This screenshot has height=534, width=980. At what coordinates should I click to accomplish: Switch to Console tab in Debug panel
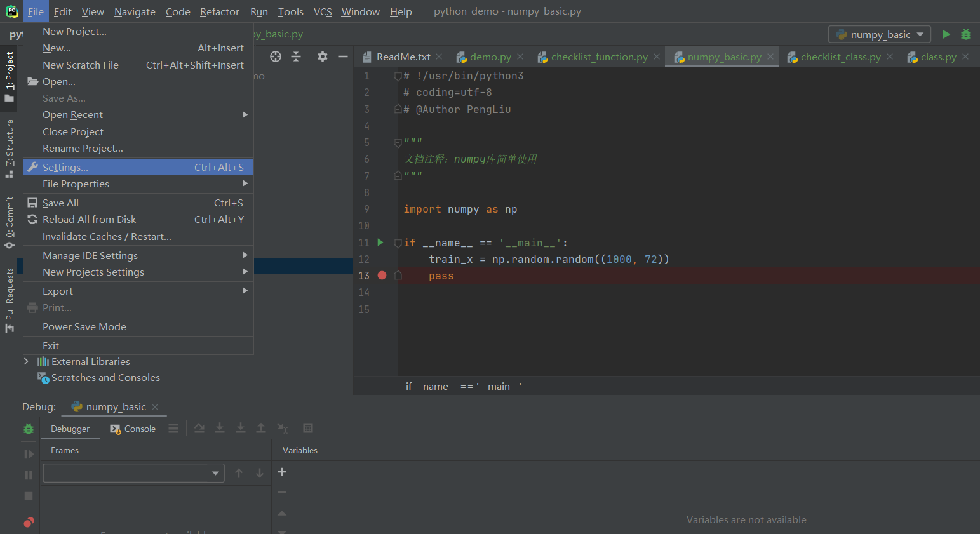(x=133, y=429)
